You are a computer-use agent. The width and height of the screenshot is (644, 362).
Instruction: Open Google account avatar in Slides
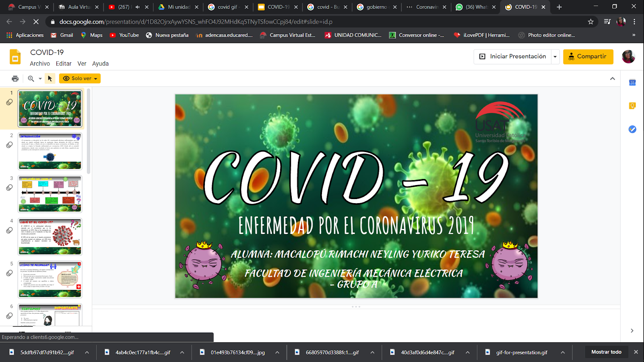[x=628, y=57]
